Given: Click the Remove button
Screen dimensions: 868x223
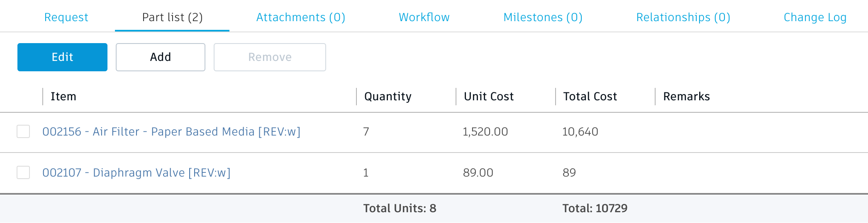Looking at the screenshot, I should (270, 57).
